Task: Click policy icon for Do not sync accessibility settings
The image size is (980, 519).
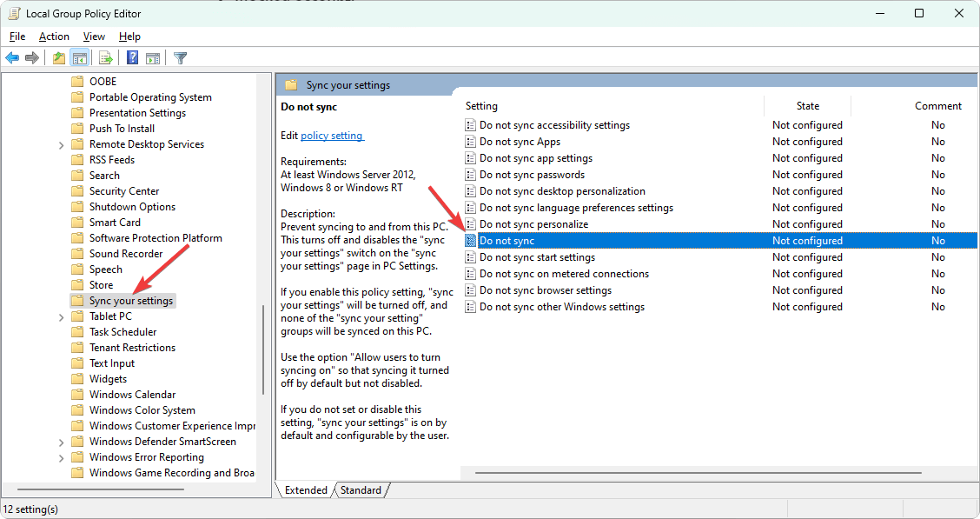Action: [x=471, y=125]
